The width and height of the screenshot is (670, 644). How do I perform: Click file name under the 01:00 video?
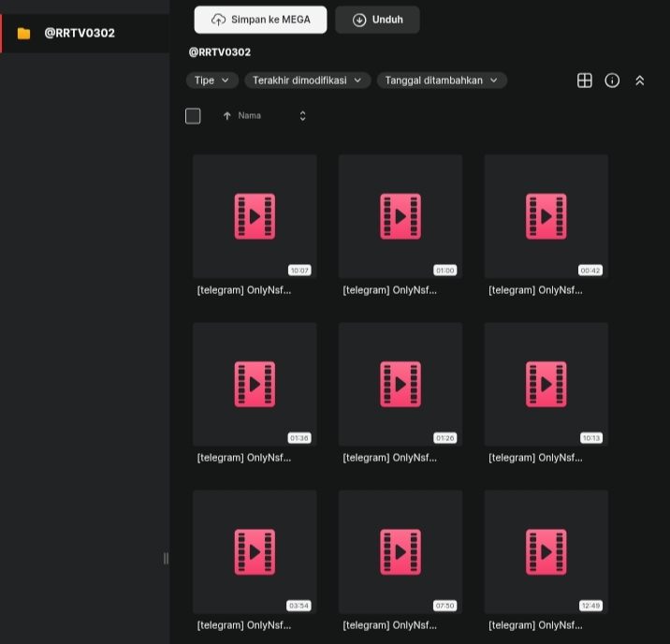point(389,290)
